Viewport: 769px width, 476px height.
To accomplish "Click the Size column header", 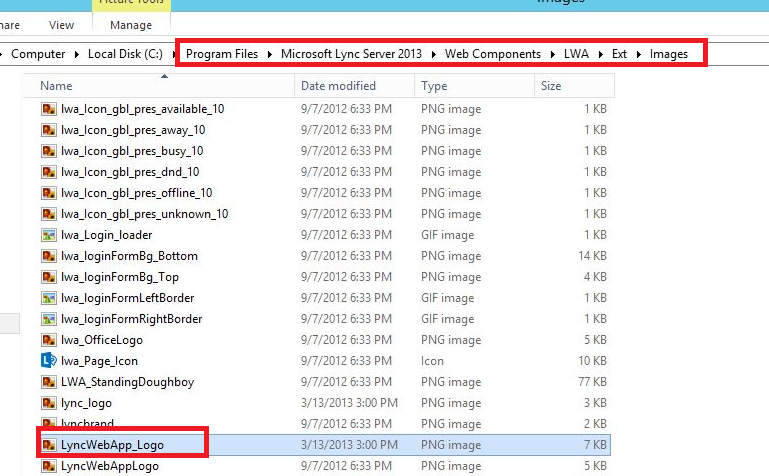I will coord(551,86).
